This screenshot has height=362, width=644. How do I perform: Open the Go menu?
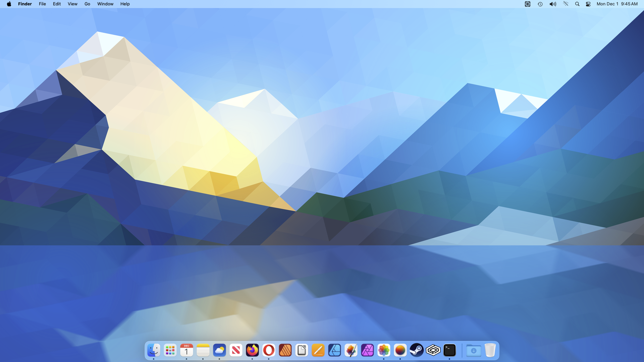[87, 4]
